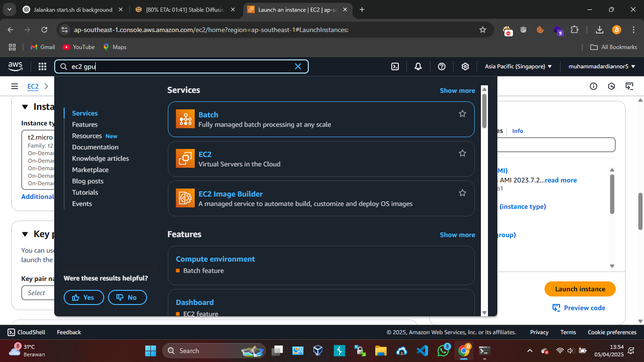The height and width of the screenshot is (362, 644).
Task: Open the console hamburger side menu
Action: (x=15, y=86)
